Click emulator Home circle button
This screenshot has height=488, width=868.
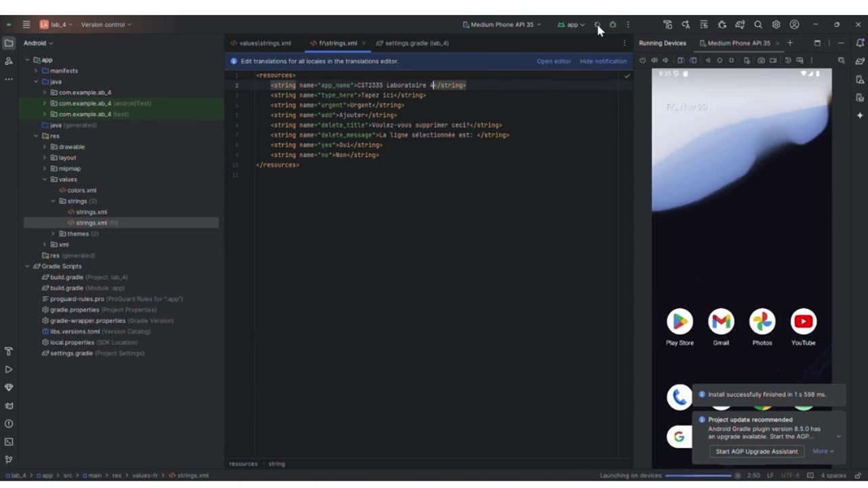pyautogui.click(x=719, y=60)
